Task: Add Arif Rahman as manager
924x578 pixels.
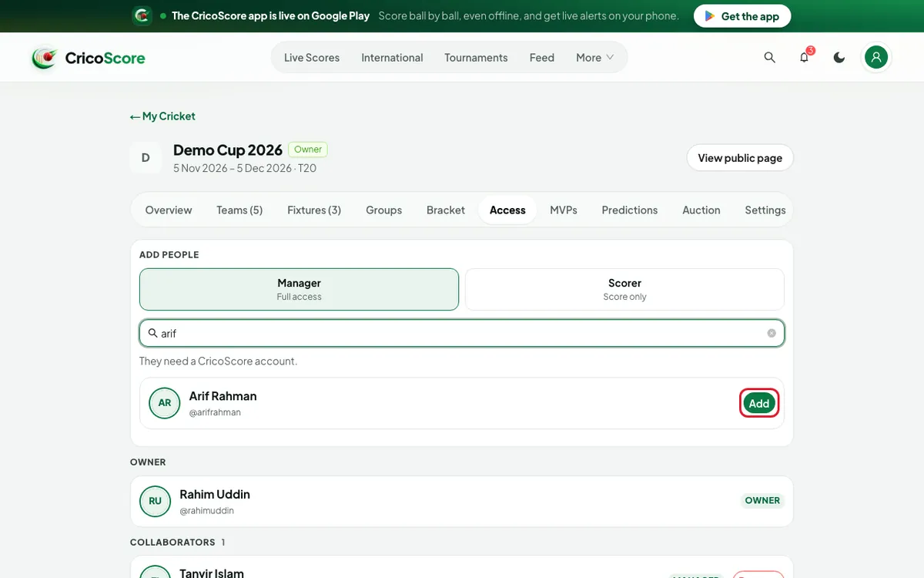Action: click(759, 403)
